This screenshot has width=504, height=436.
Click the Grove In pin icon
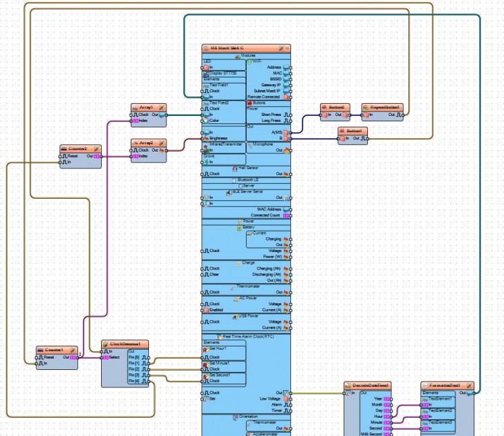point(206,162)
